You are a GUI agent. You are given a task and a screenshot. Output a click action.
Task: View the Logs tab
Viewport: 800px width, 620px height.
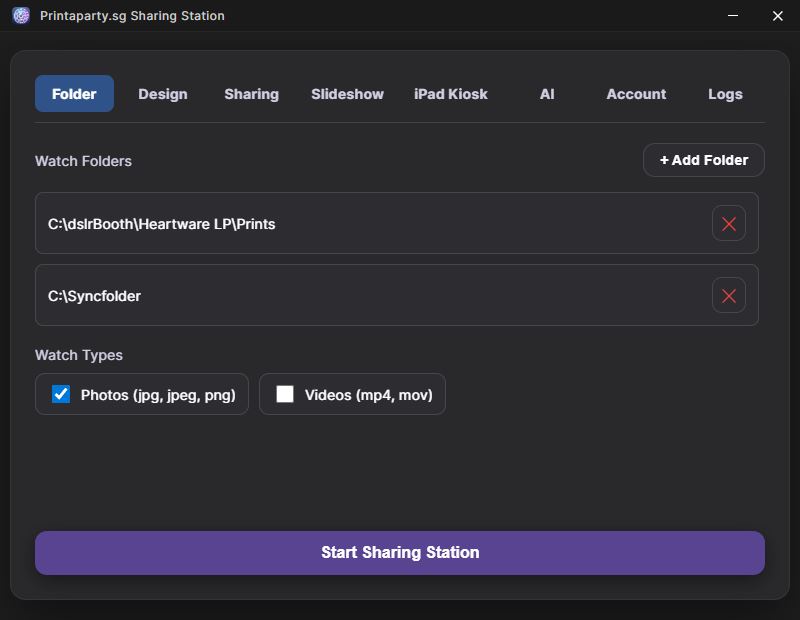(x=725, y=94)
